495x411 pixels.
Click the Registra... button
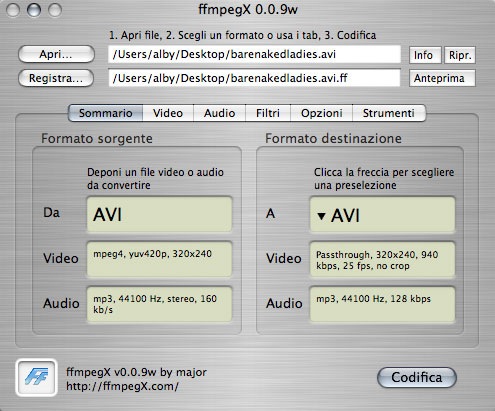coord(56,78)
